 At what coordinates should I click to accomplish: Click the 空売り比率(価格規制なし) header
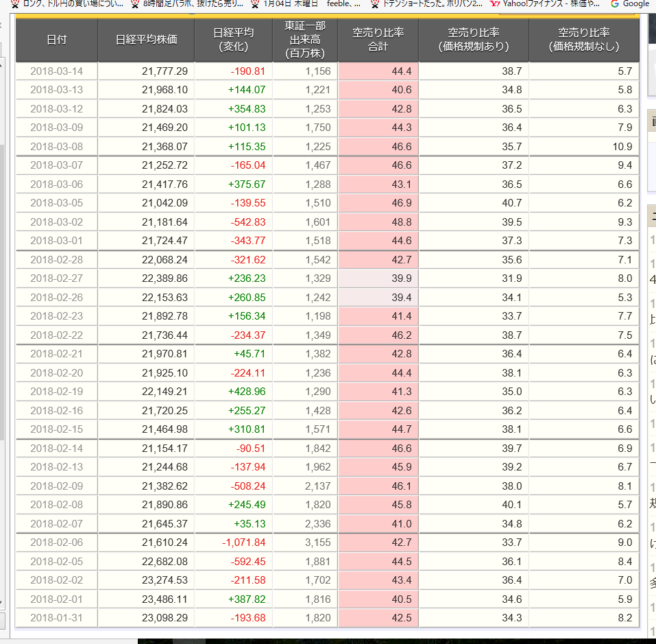(x=583, y=39)
